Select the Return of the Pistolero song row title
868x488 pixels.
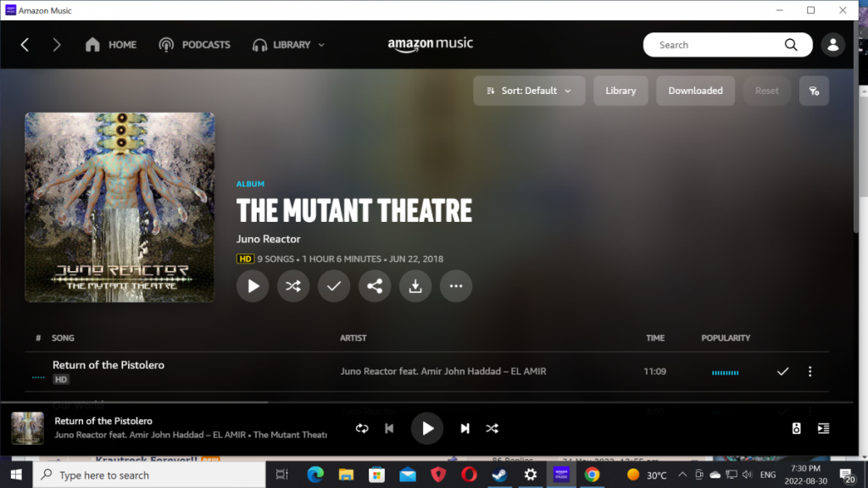click(108, 365)
